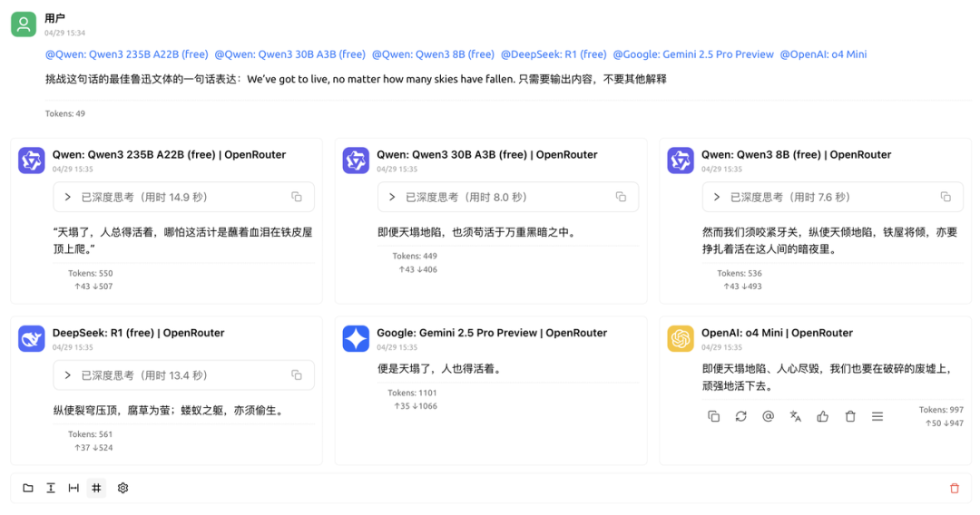Click the "Tokens: 550" count

[x=91, y=274]
